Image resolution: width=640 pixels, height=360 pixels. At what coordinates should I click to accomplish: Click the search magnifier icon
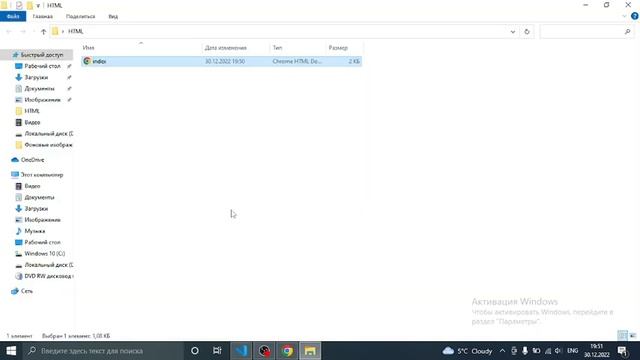coord(627,31)
